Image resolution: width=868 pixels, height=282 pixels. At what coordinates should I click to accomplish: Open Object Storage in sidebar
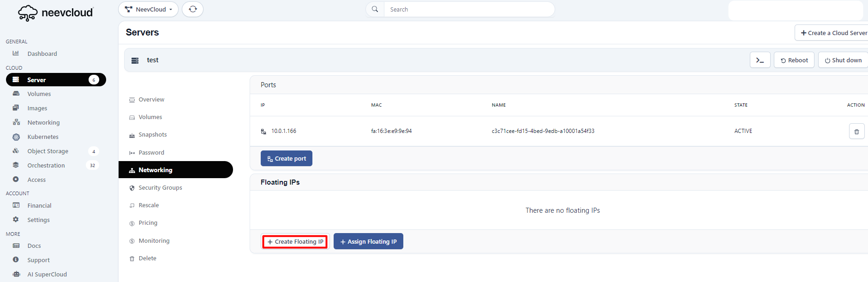click(x=48, y=151)
